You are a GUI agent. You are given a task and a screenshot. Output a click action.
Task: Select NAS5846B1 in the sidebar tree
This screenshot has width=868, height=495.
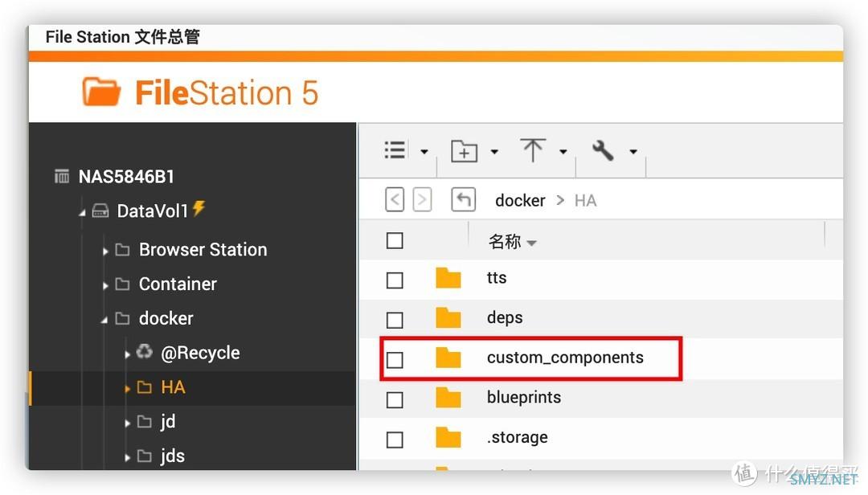126,177
